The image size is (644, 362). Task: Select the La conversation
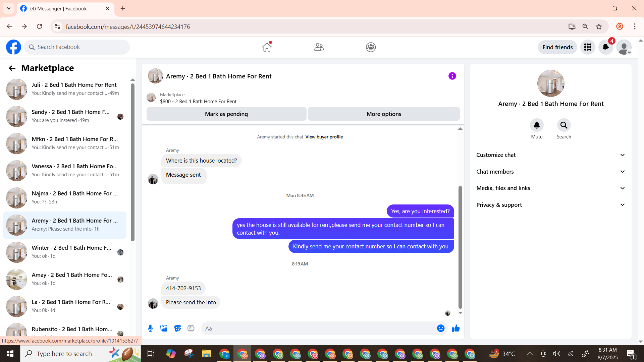coord(65,306)
